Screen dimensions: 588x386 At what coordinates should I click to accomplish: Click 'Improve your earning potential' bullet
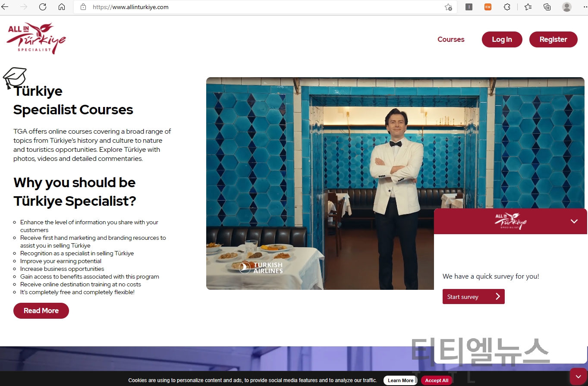click(61, 261)
